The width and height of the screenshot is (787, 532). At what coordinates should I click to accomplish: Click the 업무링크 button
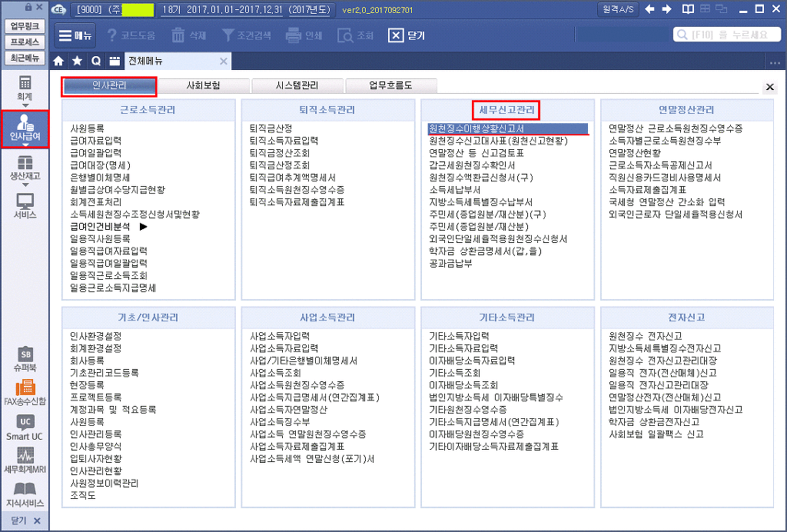(x=25, y=26)
